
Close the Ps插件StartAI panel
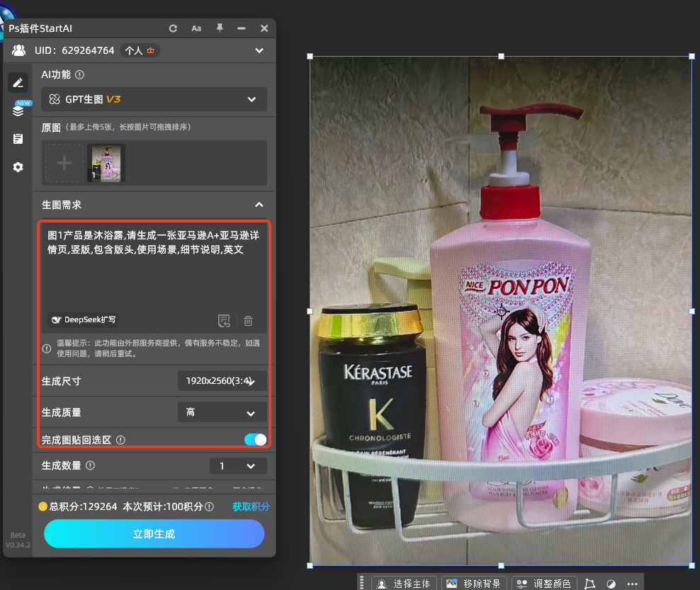click(264, 28)
